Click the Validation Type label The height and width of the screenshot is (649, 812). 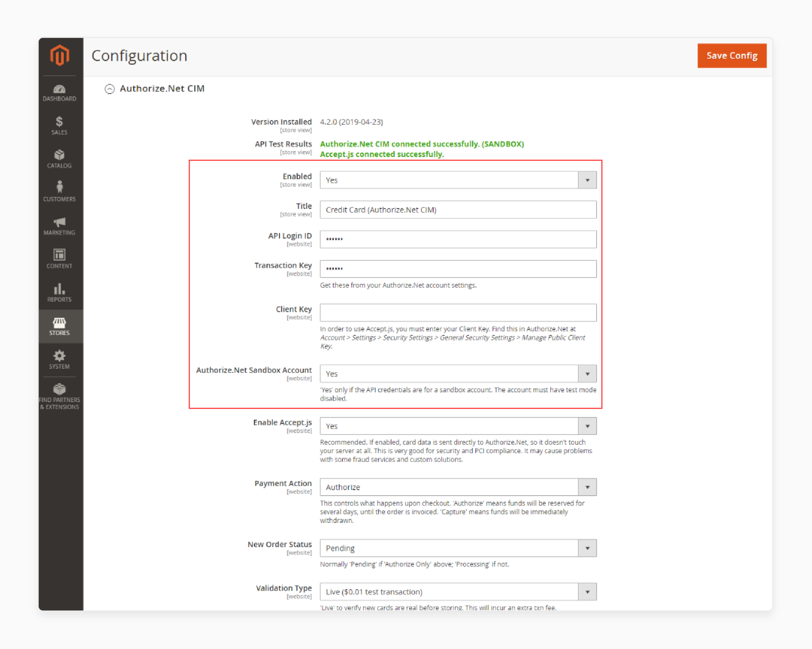(x=284, y=588)
